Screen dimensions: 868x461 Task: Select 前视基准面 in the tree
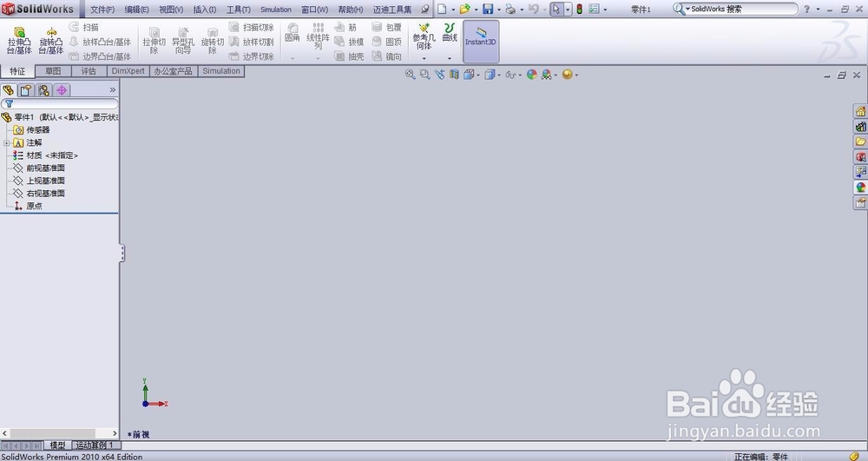(45, 168)
